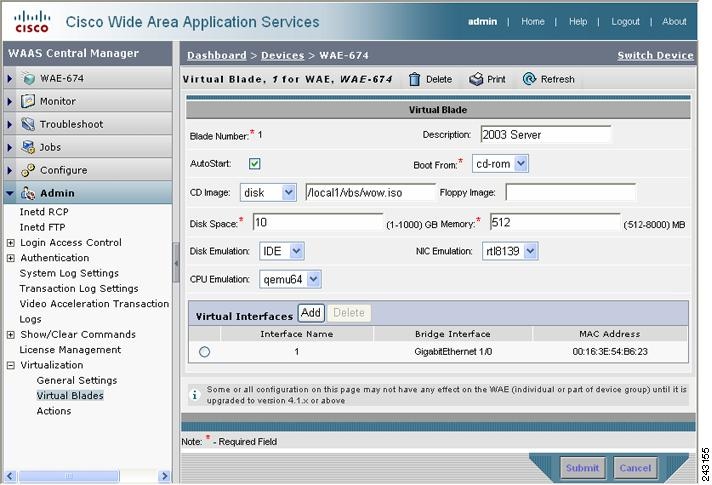Select radio button for interface 1
The height and width of the screenshot is (485, 712).
click(x=204, y=351)
